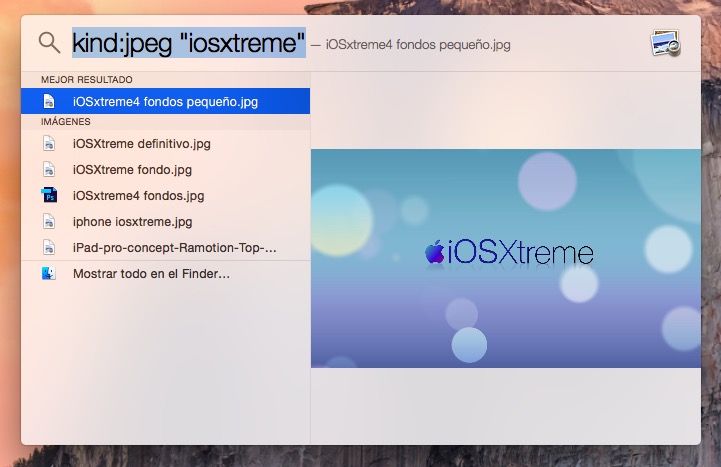This screenshot has width=721, height=467.
Task: Click file icon beside iOSxtreme4 fondos pequeño.jpg
Action: [x=49, y=101]
